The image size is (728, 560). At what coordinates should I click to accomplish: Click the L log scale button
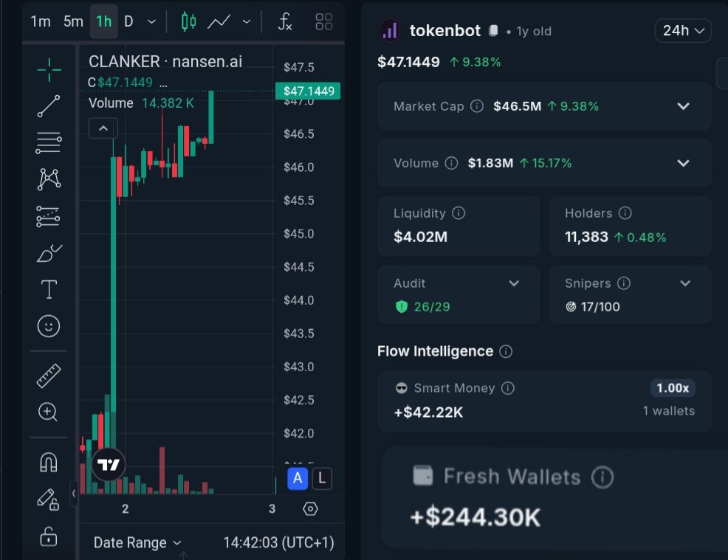point(322,478)
